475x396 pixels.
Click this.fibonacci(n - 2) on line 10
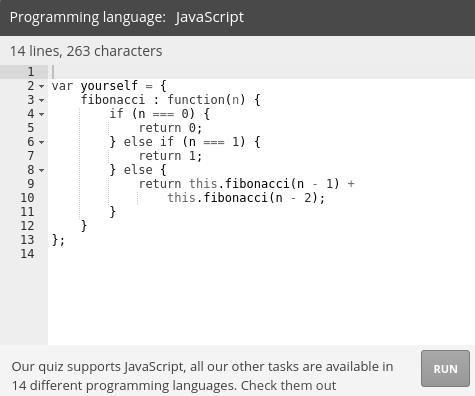242,198
